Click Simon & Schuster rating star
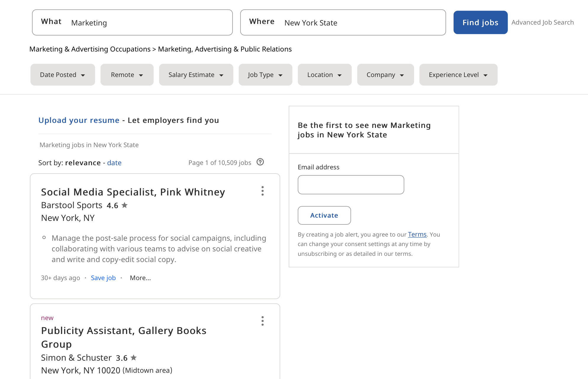Viewport: 588px width, 379px height. coord(134,358)
